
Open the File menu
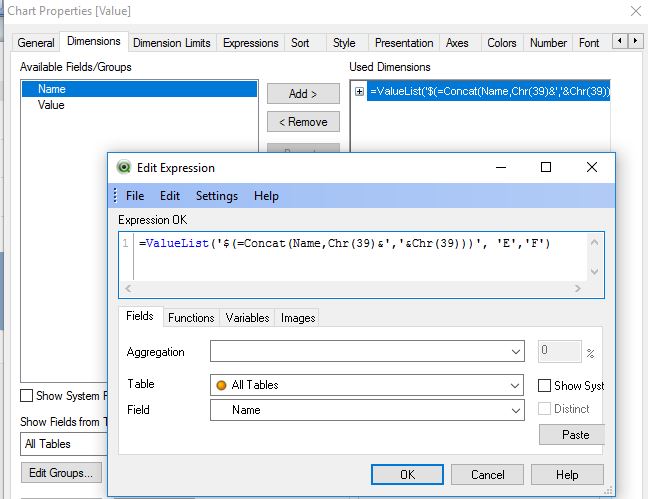click(x=135, y=196)
